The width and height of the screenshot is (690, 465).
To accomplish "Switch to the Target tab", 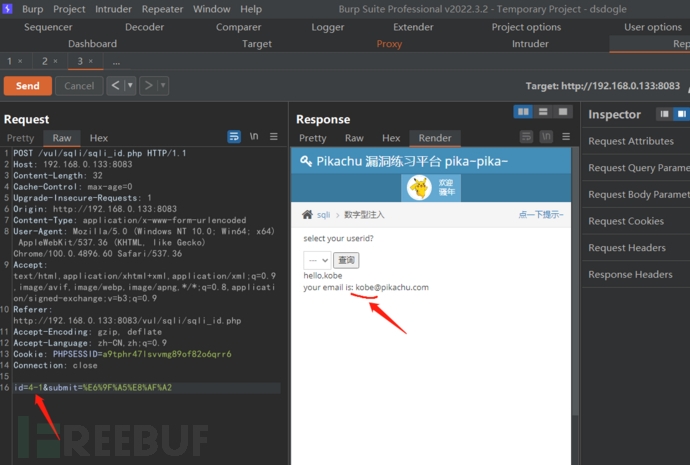I will [257, 44].
